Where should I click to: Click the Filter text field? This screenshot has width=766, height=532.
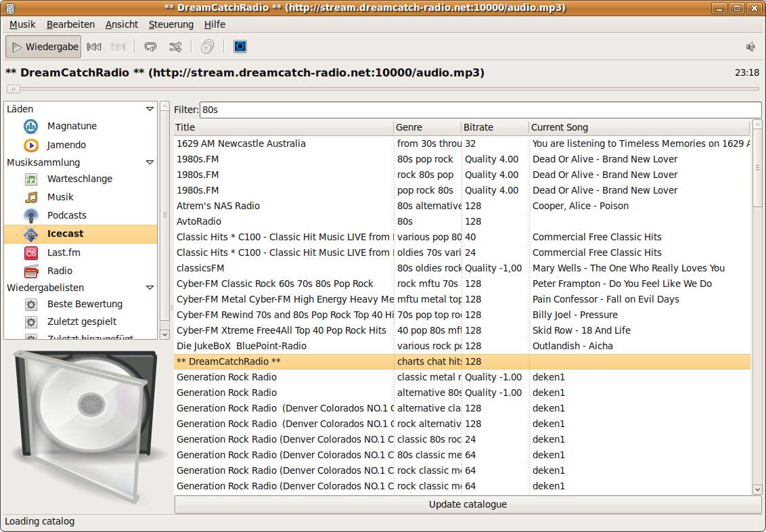point(480,110)
